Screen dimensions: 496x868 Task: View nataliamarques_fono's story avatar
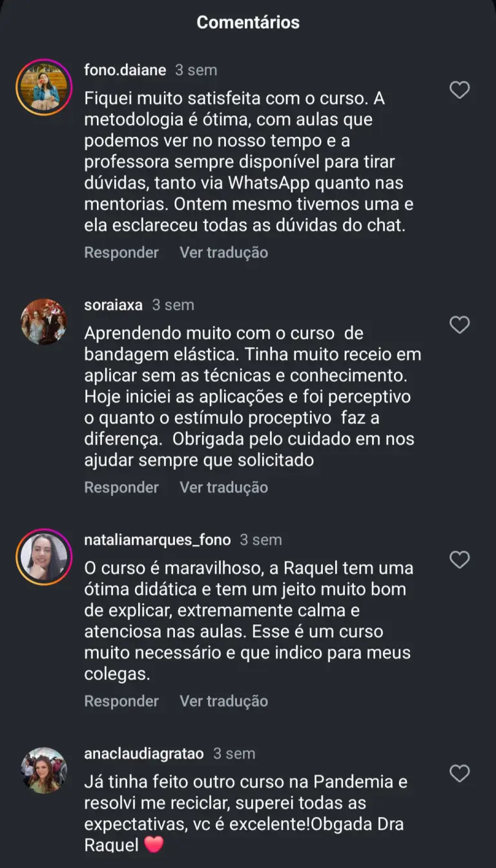(44, 556)
